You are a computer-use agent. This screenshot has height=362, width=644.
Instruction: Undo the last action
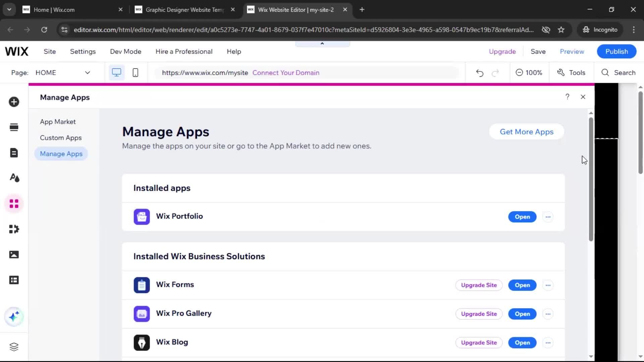pyautogui.click(x=480, y=73)
